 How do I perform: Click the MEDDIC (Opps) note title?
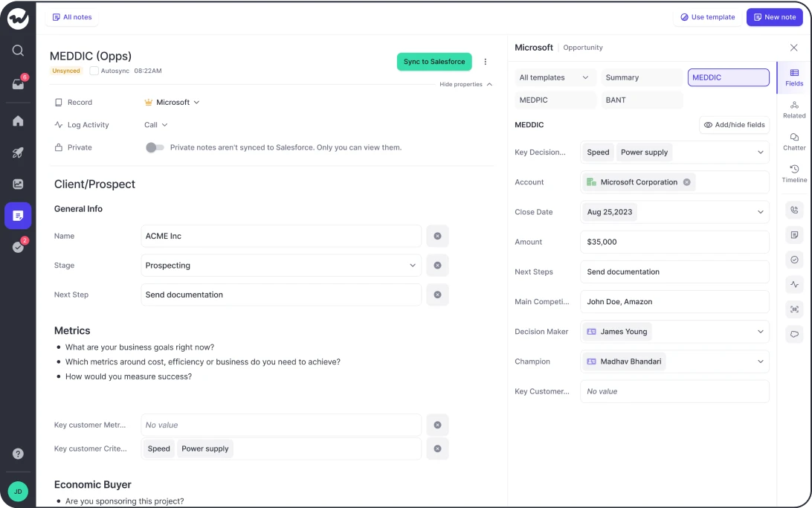(91, 56)
